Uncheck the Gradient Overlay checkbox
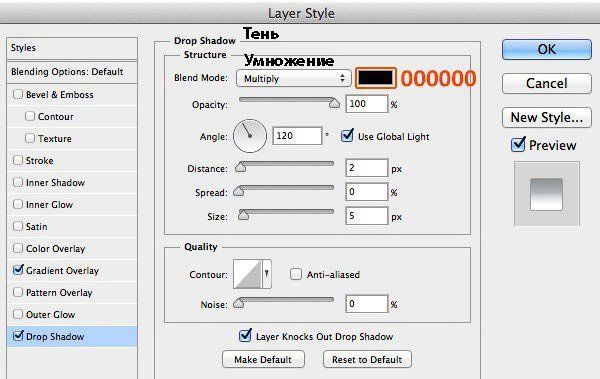The height and width of the screenshot is (379, 600). tap(18, 270)
